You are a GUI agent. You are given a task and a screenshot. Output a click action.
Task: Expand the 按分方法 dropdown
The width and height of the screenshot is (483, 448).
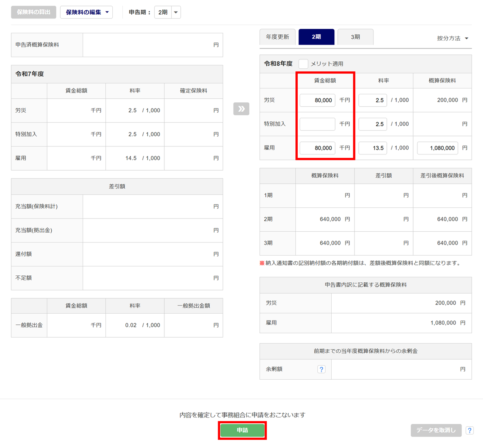click(452, 38)
